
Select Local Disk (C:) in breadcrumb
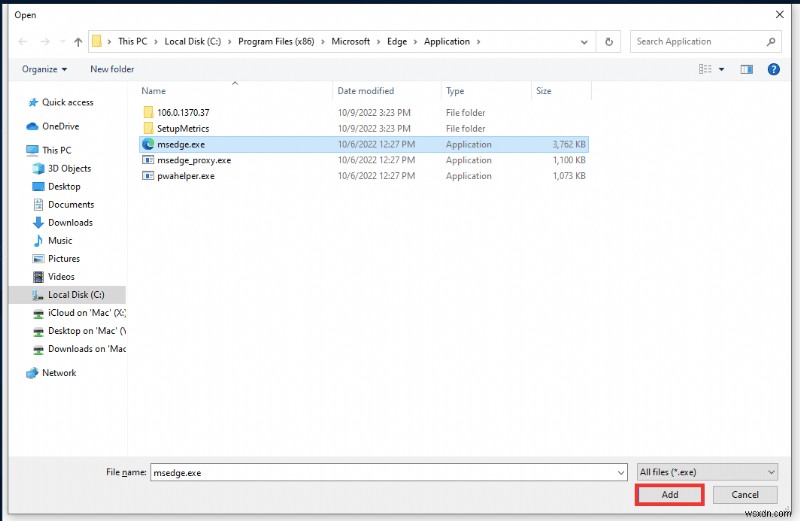click(193, 41)
